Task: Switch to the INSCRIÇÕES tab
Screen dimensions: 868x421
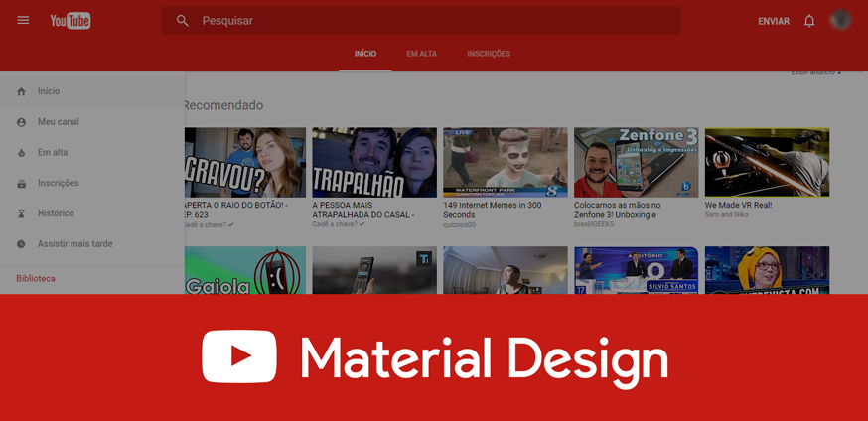Action: pos(489,54)
